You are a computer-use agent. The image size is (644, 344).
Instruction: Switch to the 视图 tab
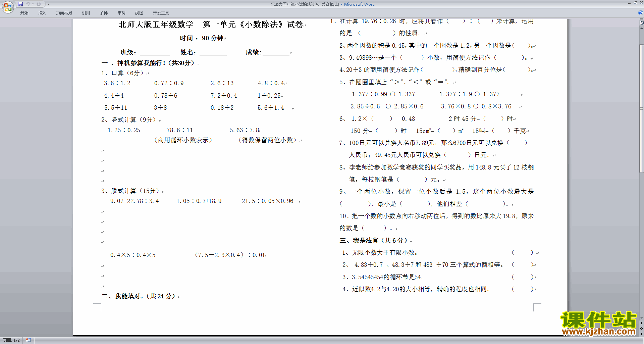click(139, 13)
